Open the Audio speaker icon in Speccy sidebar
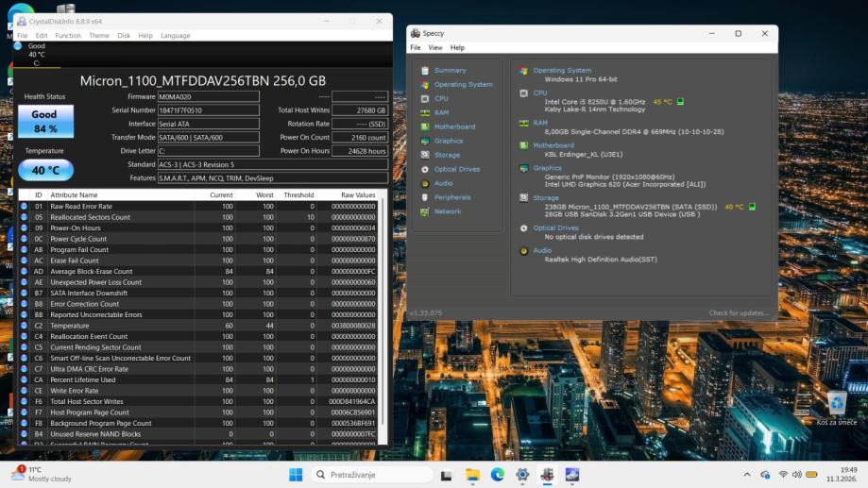868x488 pixels. [425, 183]
